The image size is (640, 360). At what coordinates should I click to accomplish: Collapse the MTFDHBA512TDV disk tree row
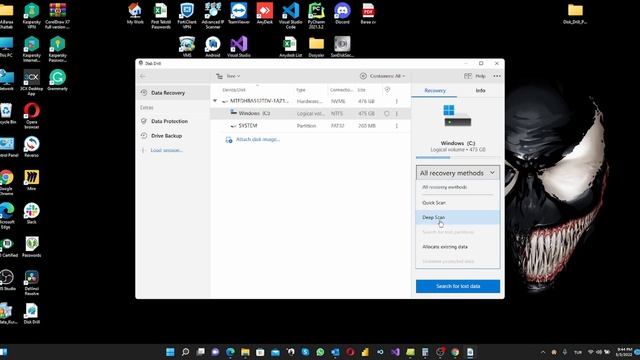point(215,101)
